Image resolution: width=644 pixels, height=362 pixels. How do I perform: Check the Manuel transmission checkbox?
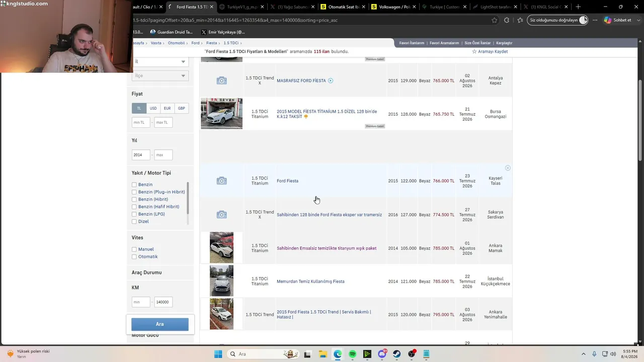click(134, 249)
